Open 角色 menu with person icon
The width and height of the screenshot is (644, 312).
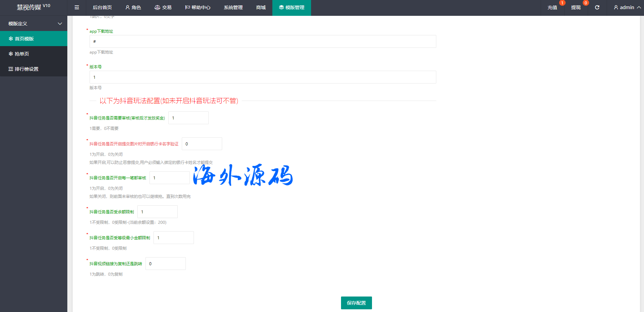click(133, 7)
